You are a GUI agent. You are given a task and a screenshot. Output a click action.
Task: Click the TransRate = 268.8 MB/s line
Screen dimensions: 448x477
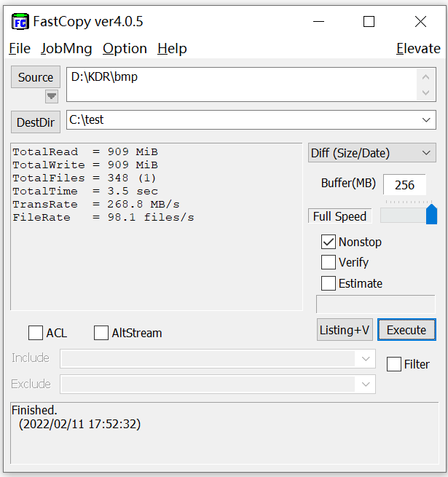tap(96, 204)
